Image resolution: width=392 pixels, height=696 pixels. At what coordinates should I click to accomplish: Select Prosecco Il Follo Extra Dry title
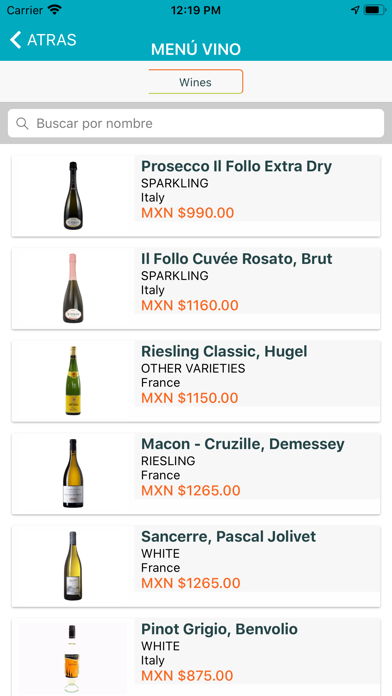[236, 166]
